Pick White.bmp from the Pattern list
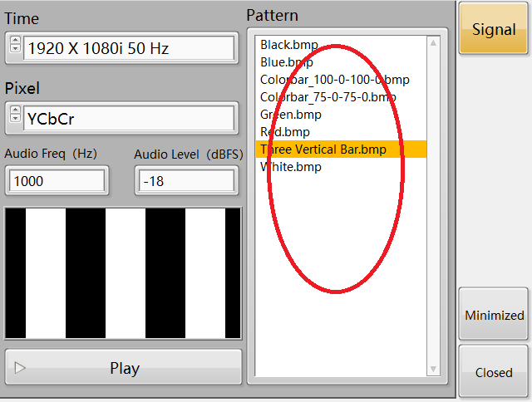Image resolution: width=532 pixels, height=402 pixels. (x=290, y=167)
